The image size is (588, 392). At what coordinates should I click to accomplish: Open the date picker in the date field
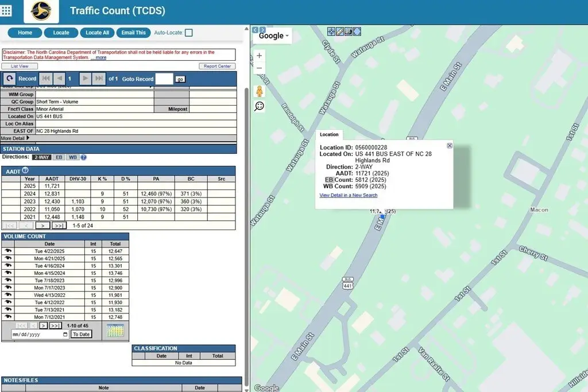[65, 334]
